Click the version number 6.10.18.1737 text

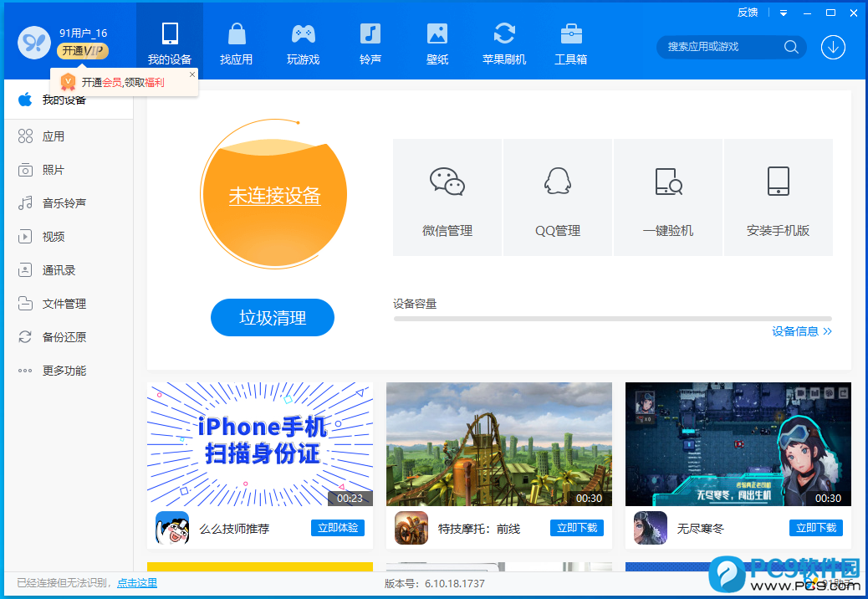(x=454, y=583)
